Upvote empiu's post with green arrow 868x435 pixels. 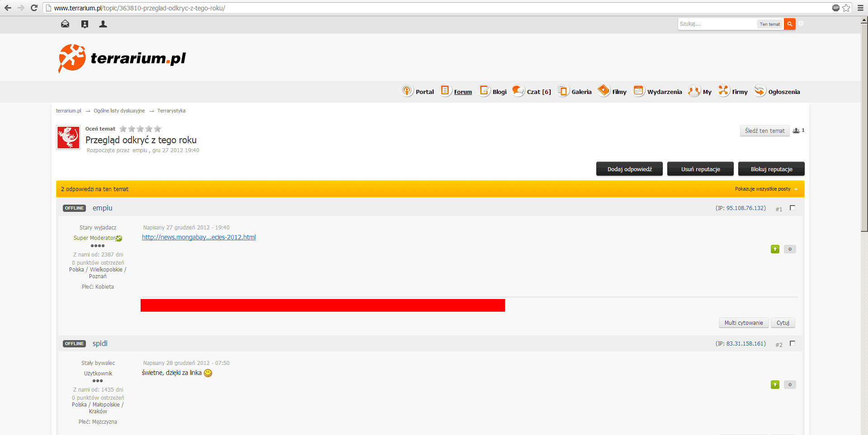(x=775, y=249)
